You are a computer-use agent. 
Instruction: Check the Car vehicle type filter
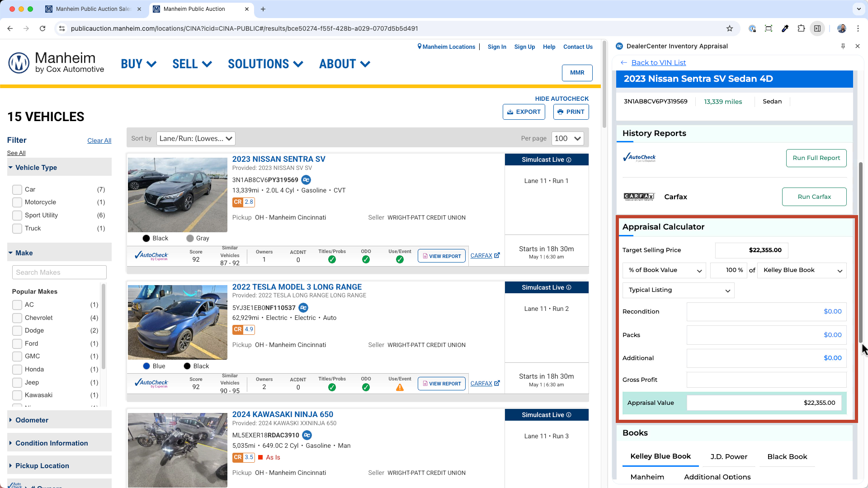17,190
